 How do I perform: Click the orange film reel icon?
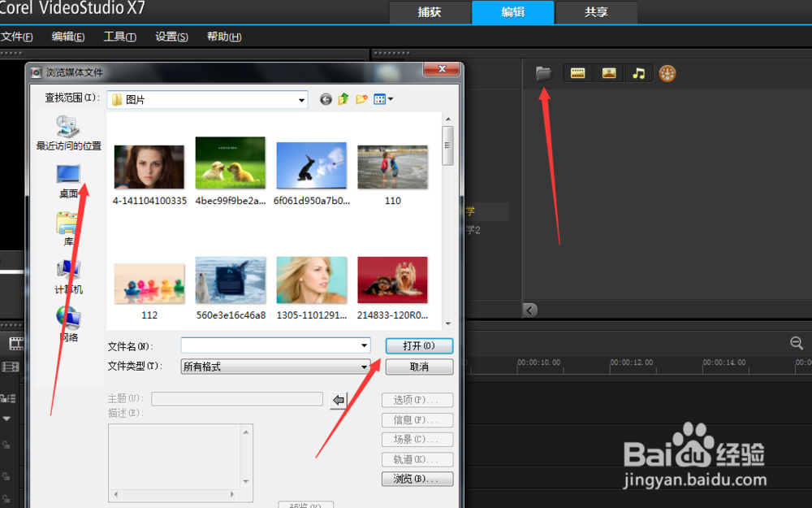(667, 74)
